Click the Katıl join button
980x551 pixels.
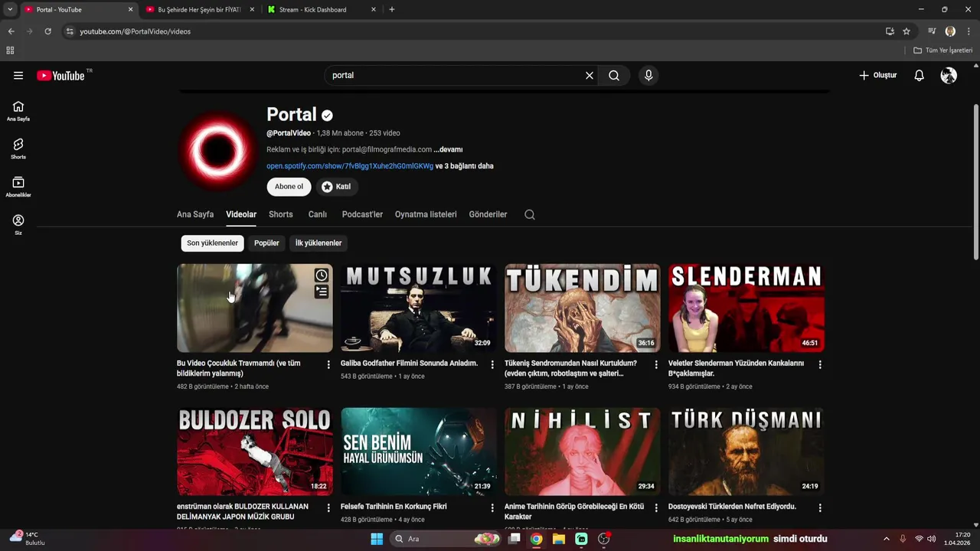(x=336, y=187)
